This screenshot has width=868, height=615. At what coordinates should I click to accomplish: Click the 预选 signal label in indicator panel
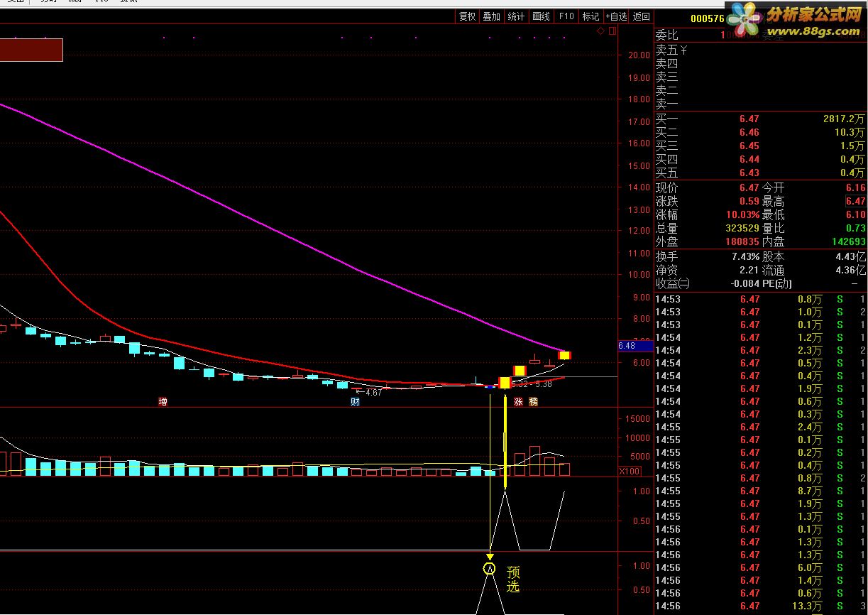click(x=512, y=579)
